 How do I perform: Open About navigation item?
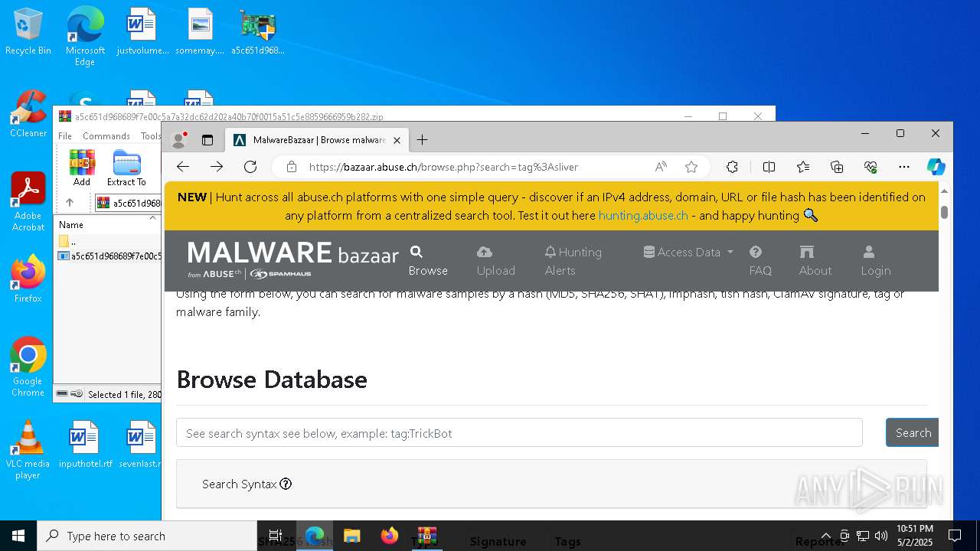(815, 261)
